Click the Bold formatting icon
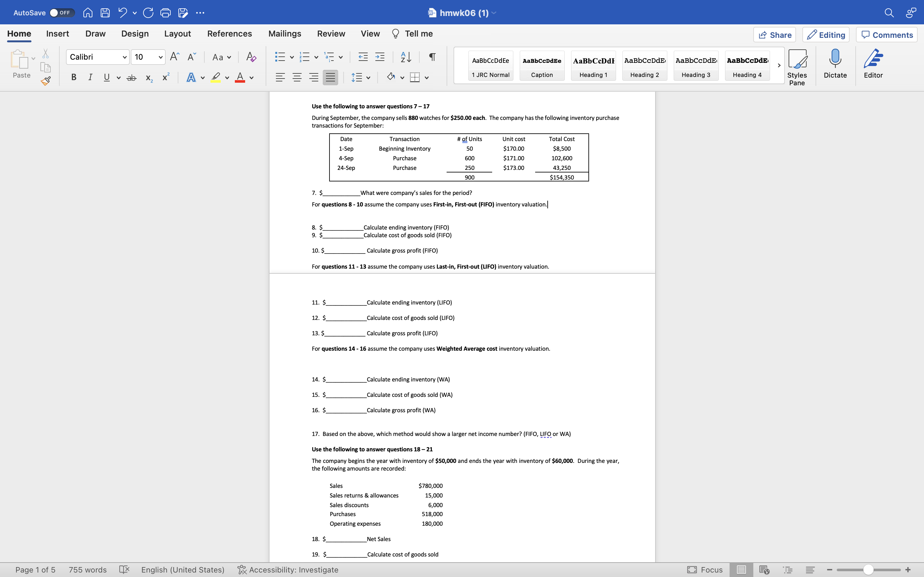This screenshot has height=577, width=924. click(x=73, y=78)
